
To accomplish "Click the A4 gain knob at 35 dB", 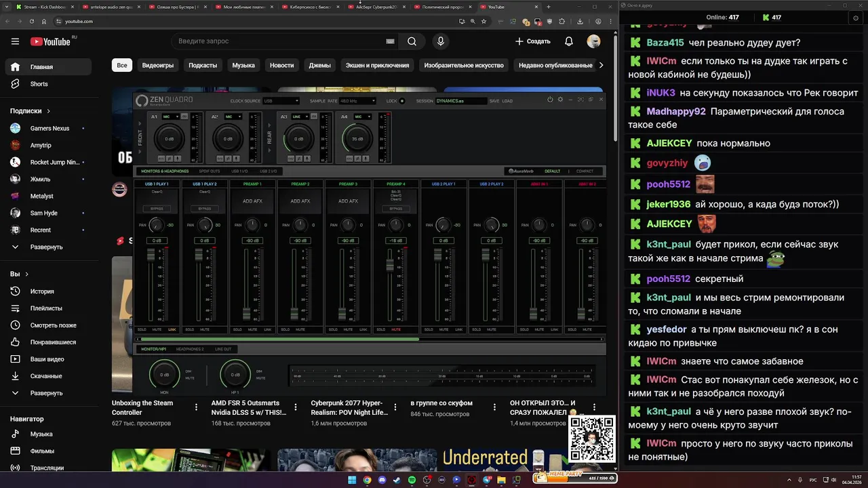I will pos(357,139).
